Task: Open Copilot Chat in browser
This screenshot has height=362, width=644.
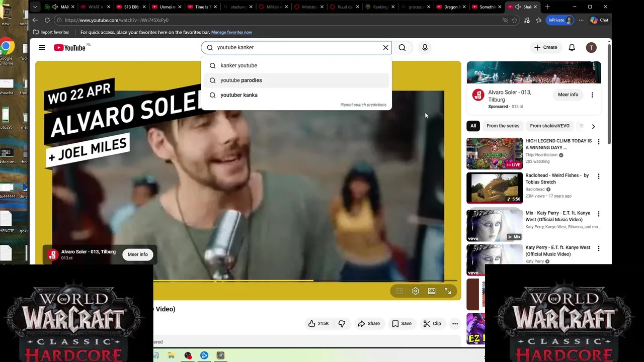Action: click(599, 20)
